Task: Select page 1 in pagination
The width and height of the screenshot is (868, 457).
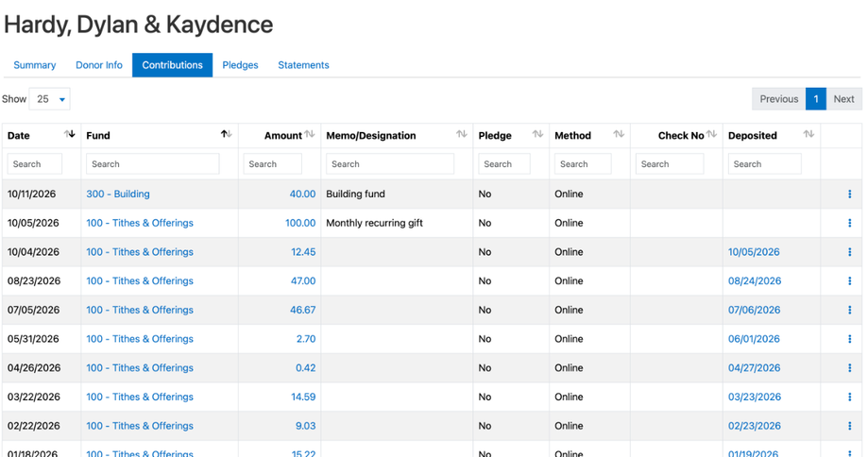Action: coord(816,99)
